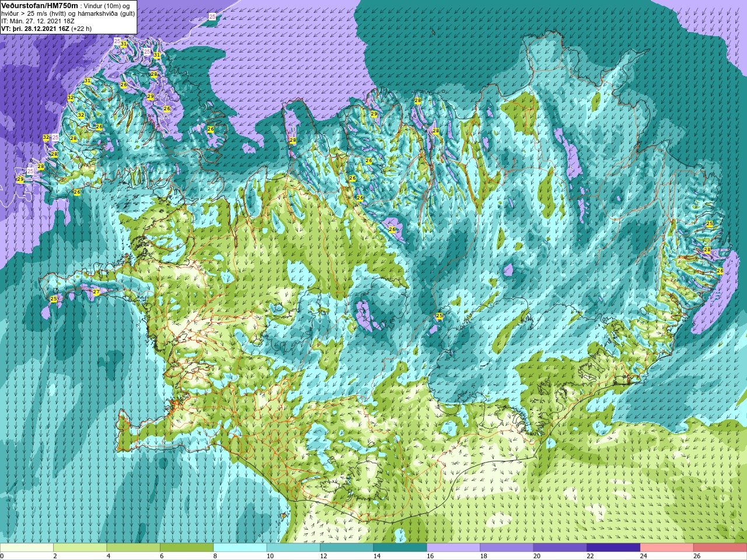
Task: Click the legend scale label 22
Action: (x=590, y=556)
